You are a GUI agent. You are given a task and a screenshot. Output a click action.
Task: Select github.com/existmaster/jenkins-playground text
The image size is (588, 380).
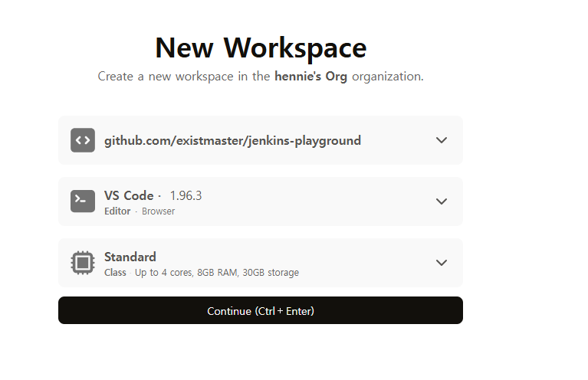pyautogui.click(x=232, y=140)
